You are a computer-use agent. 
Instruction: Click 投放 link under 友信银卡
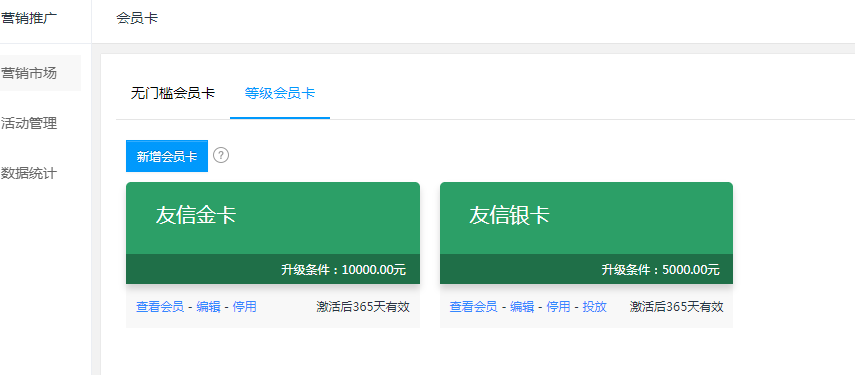[x=594, y=307]
